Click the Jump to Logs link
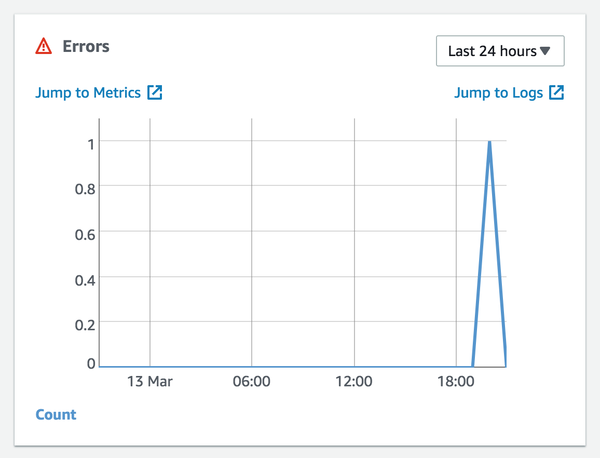Image resolution: width=600 pixels, height=458 pixels. [x=498, y=93]
